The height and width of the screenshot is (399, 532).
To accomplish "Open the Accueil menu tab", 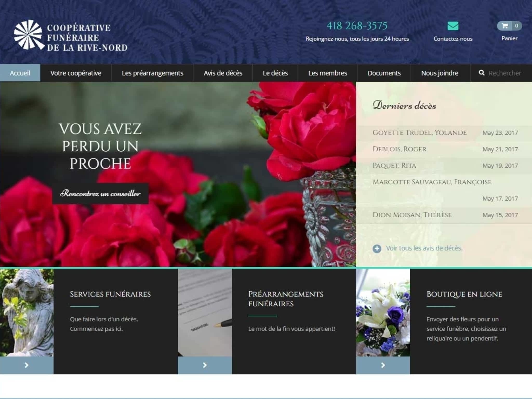I will click(20, 73).
